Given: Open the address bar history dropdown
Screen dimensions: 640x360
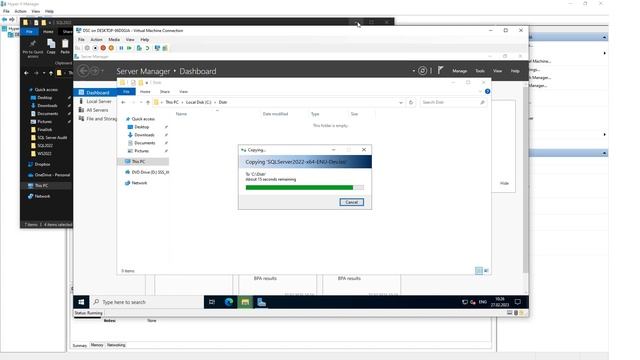Looking at the screenshot, I should [401, 102].
